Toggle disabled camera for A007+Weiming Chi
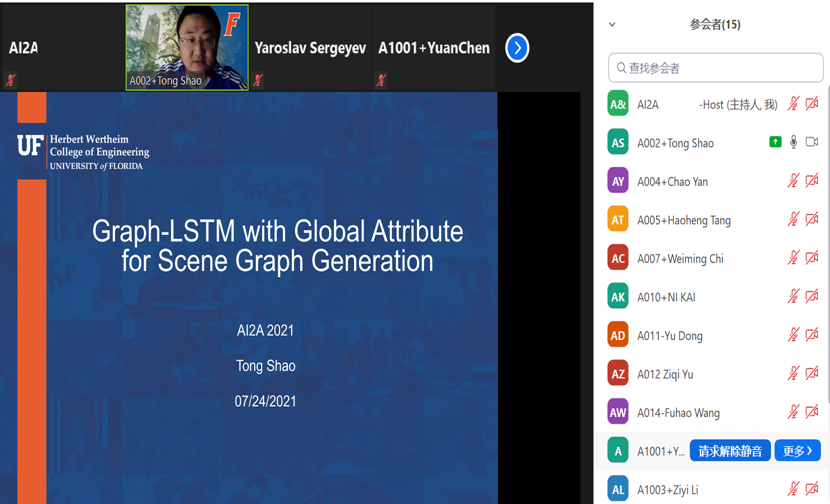Screen dimensions: 830x504 point(811,258)
